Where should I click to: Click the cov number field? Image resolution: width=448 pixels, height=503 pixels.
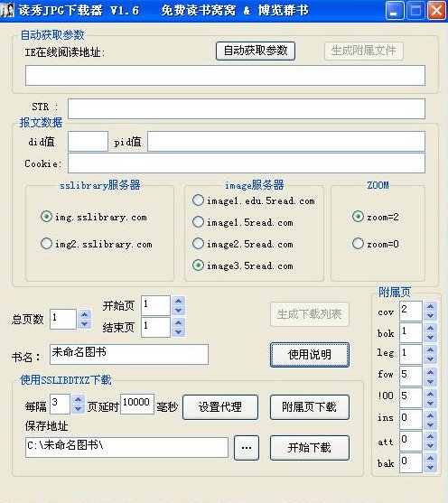tap(411, 311)
